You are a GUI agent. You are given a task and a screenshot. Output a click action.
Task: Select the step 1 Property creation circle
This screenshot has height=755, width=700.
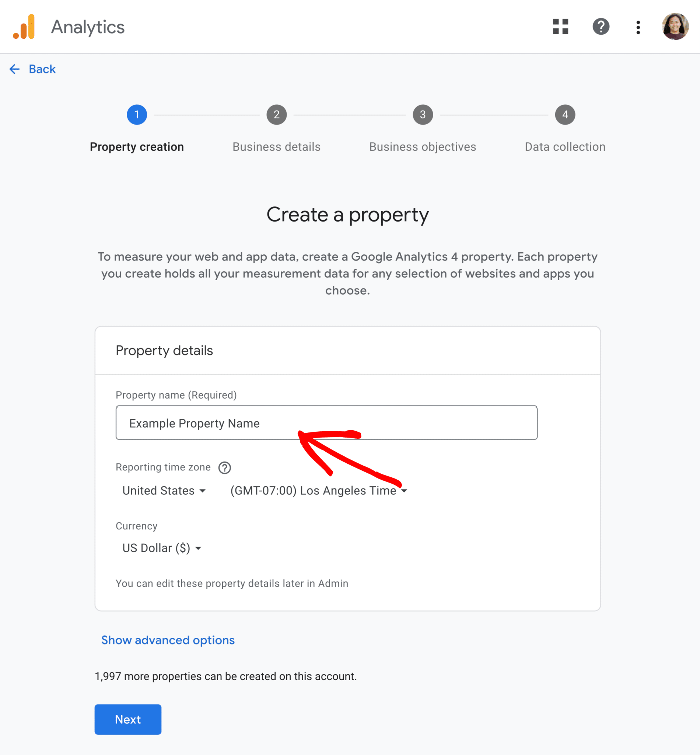(x=137, y=114)
